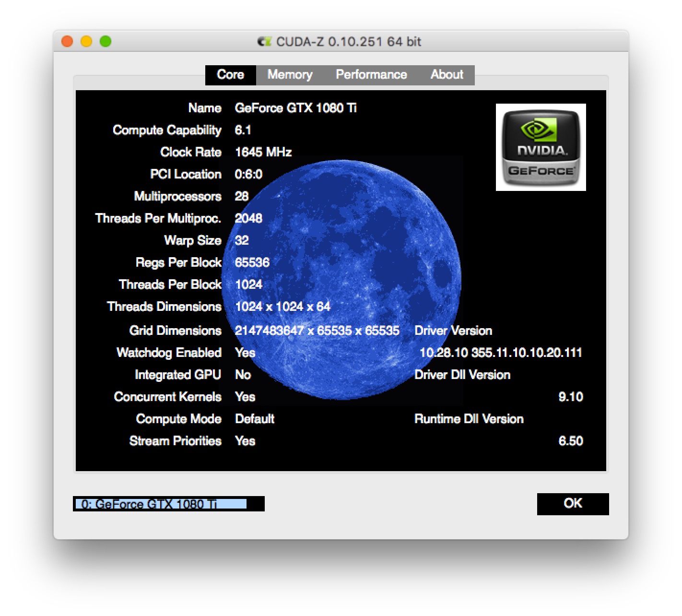Screen dimensions: 682x616
Task: Click the Compute Mode value "Default"
Action: (255, 419)
